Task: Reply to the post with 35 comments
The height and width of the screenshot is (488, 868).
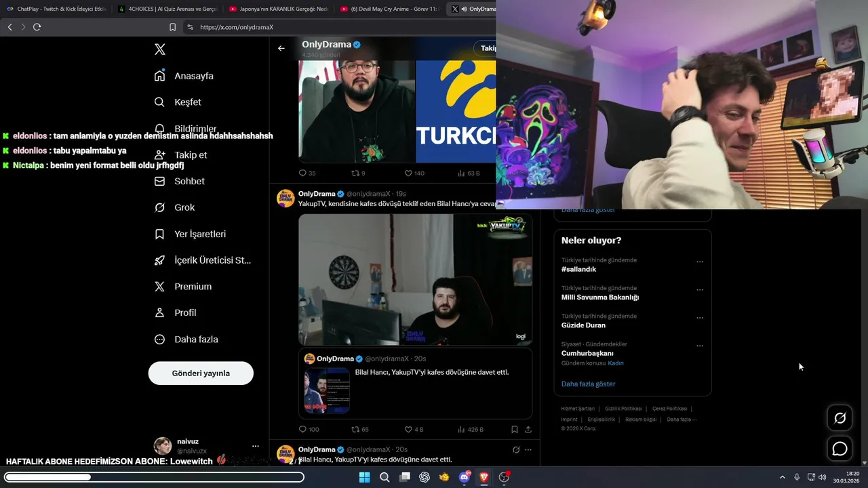Action: click(x=307, y=173)
